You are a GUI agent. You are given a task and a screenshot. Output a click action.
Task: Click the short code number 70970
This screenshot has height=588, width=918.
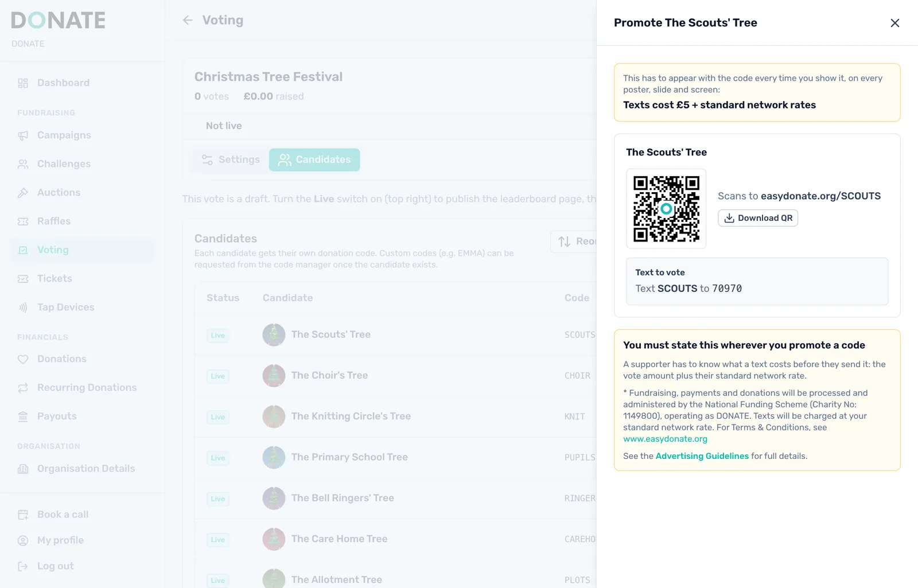[727, 289]
